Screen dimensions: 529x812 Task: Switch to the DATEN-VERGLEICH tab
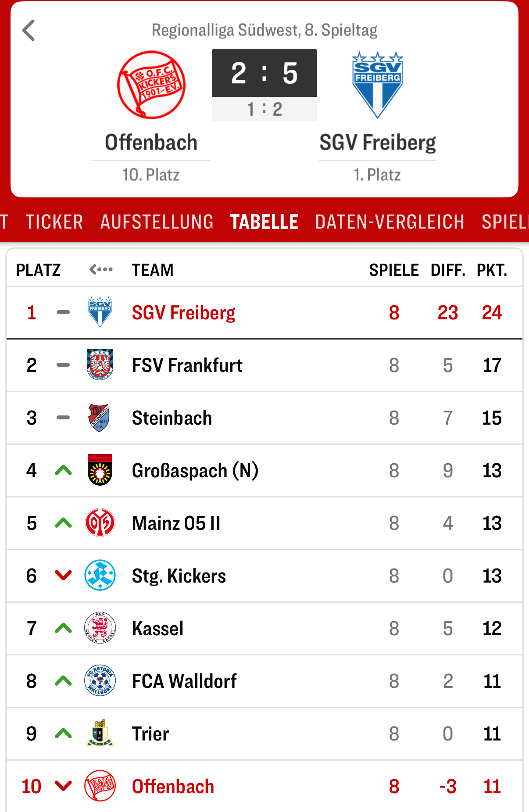click(390, 222)
